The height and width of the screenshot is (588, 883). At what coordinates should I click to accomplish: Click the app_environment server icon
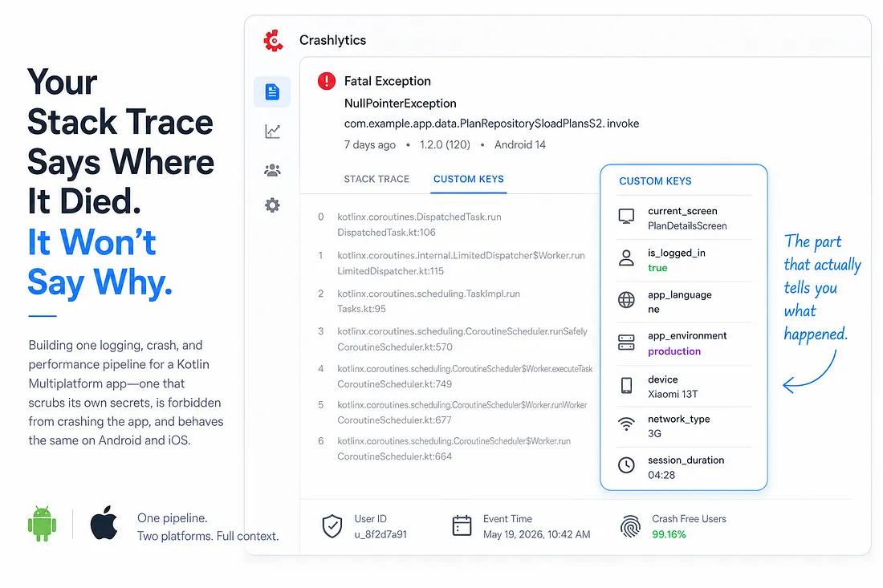coord(626,342)
